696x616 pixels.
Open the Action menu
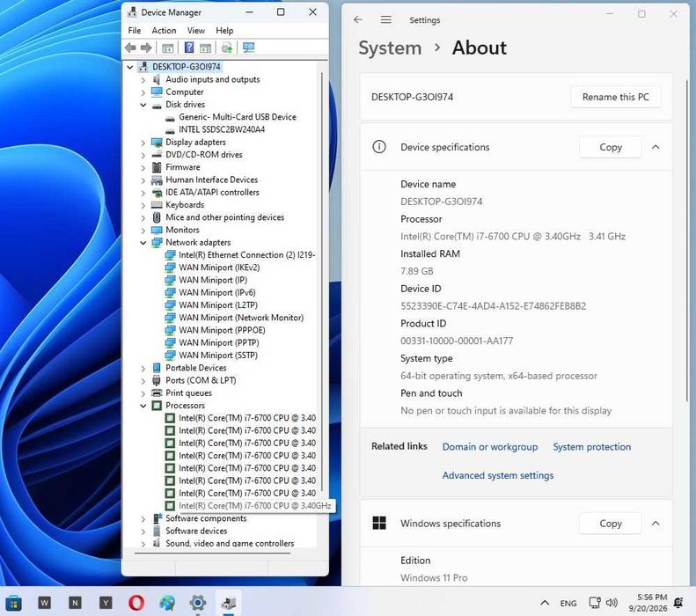click(164, 30)
